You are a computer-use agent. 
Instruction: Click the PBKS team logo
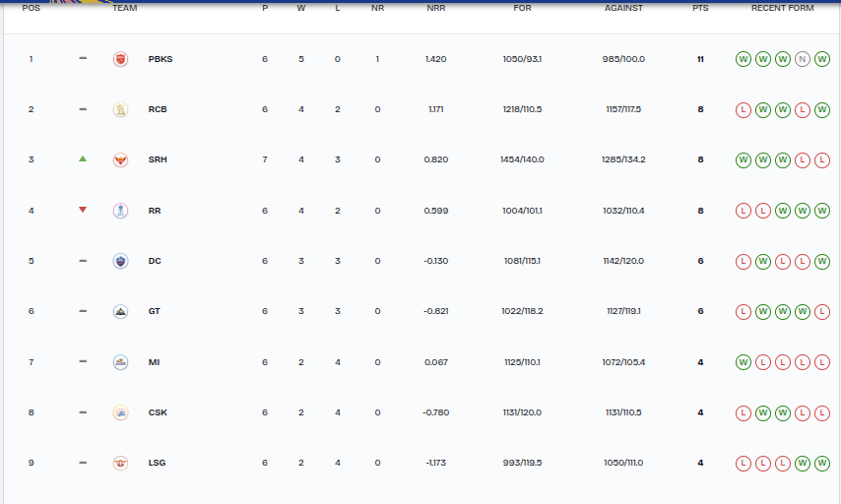click(x=120, y=59)
